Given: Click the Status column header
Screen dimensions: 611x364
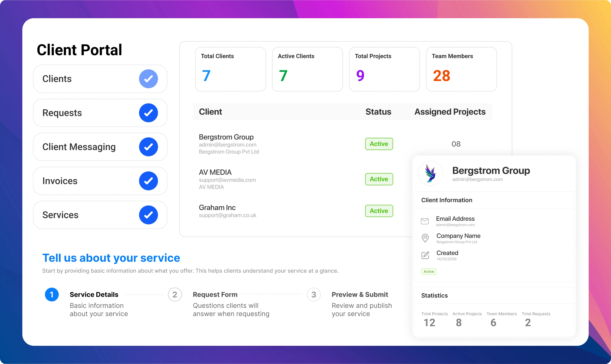Looking at the screenshot, I should click(378, 112).
